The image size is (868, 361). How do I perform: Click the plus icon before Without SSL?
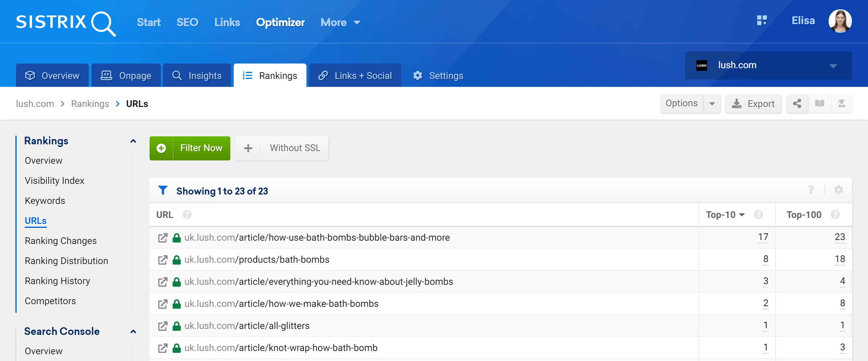(x=248, y=148)
